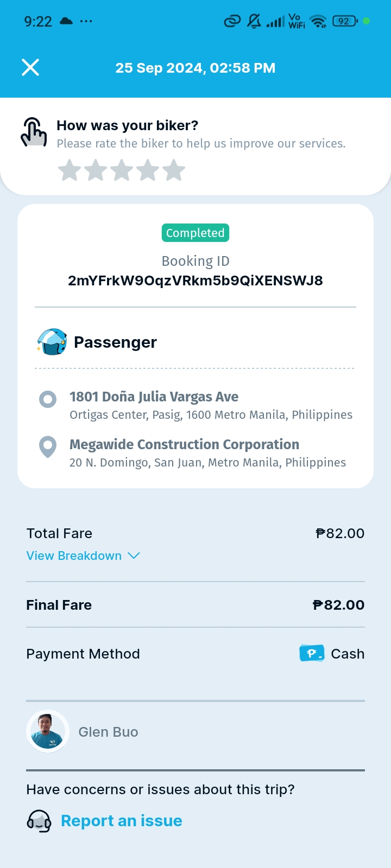Image resolution: width=391 pixels, height=868 pixels.
Task: Open the Report an issue link
Action: pos(122,821)
